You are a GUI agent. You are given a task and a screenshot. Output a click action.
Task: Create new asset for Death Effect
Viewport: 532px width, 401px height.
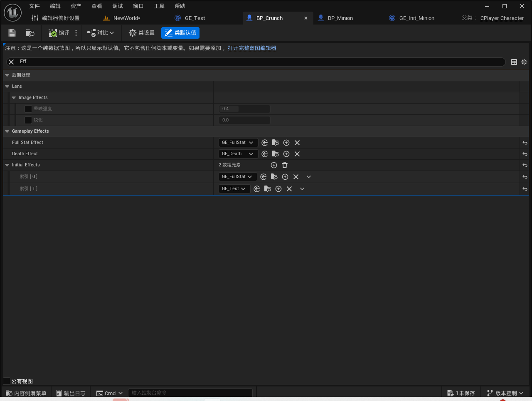tap(286, 154)
